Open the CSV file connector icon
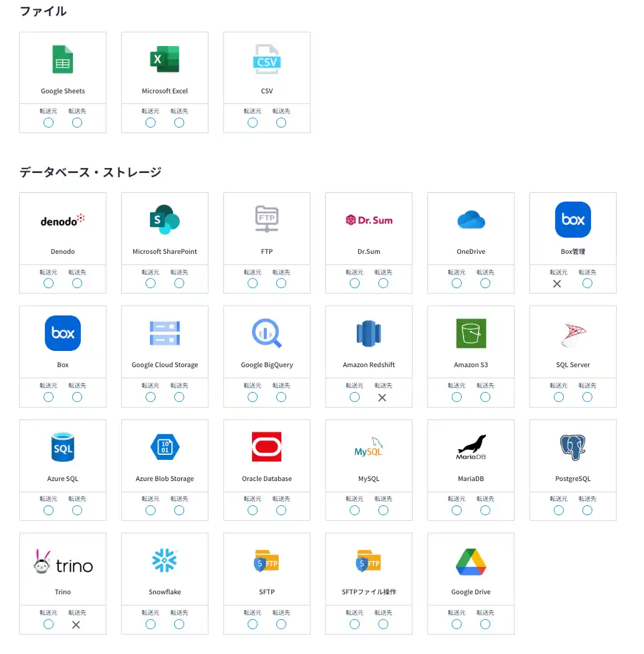Image resolution: width=644 pixels, height=654 pixels. coord(266,60)
